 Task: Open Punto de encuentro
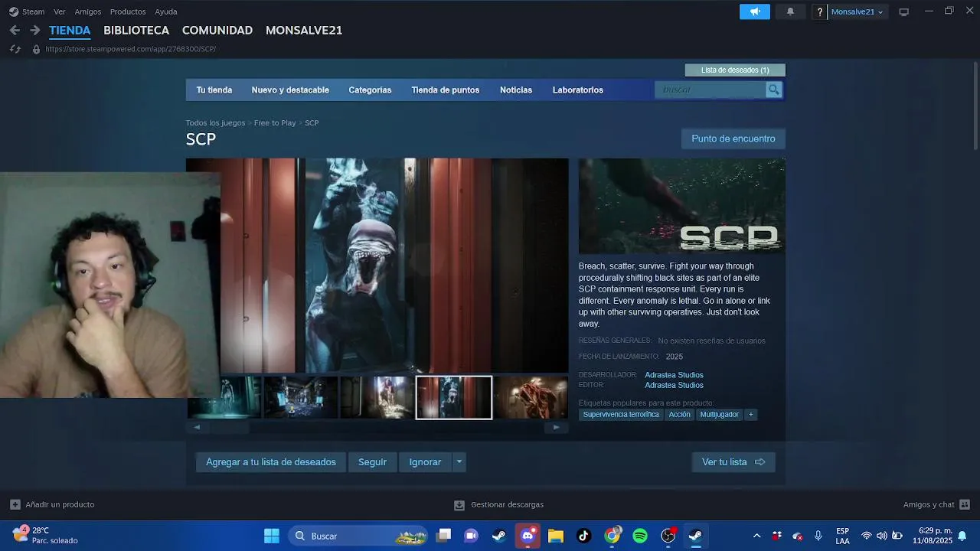733,139
